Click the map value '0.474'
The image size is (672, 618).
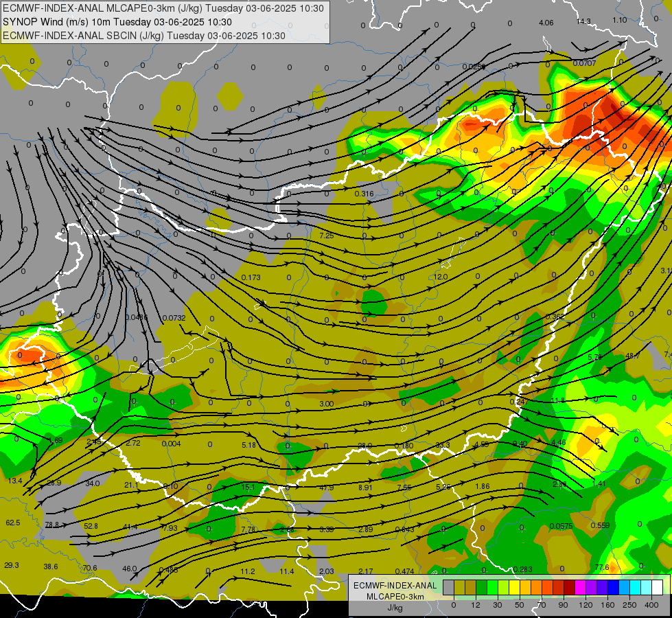[x=404, y=571]
